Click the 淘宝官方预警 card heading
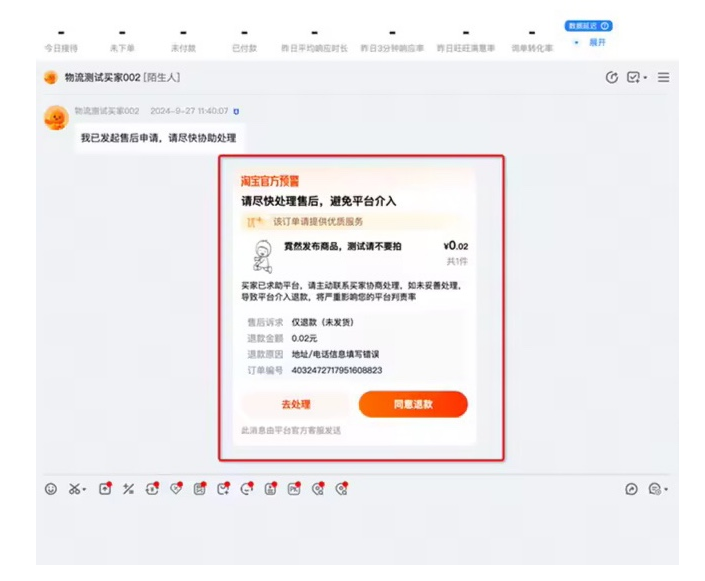 270,181
